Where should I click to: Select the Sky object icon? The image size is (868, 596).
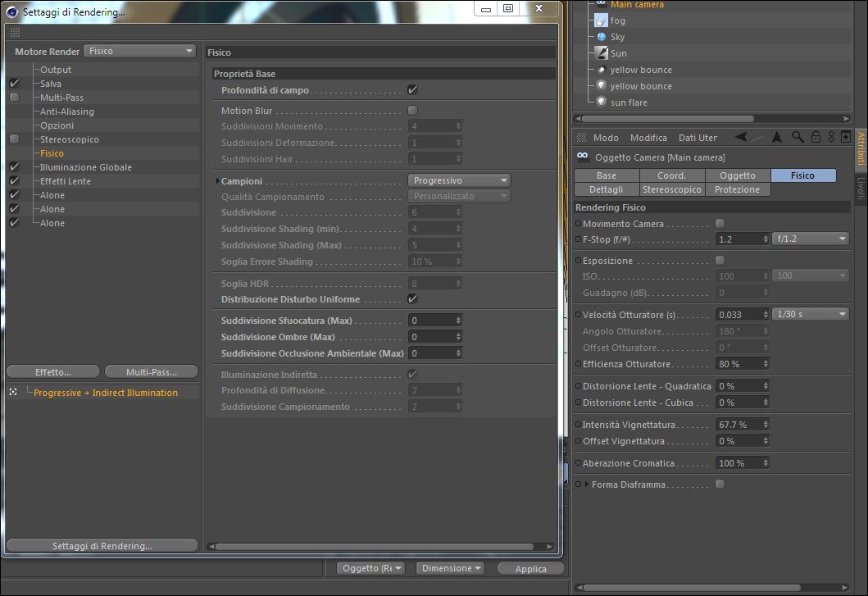(x=602, y=37)
